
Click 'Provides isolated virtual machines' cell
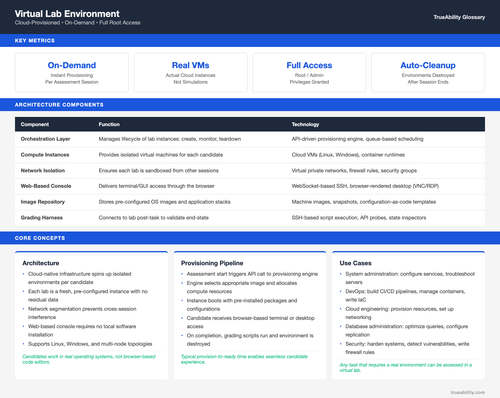(x=161, y=155)
